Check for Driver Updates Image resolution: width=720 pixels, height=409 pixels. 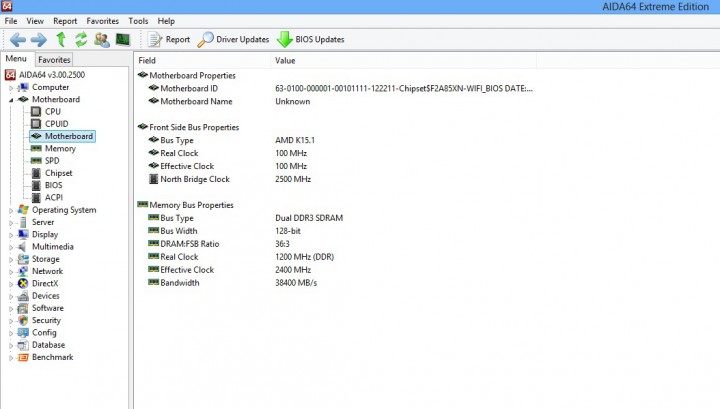(233, 39)
